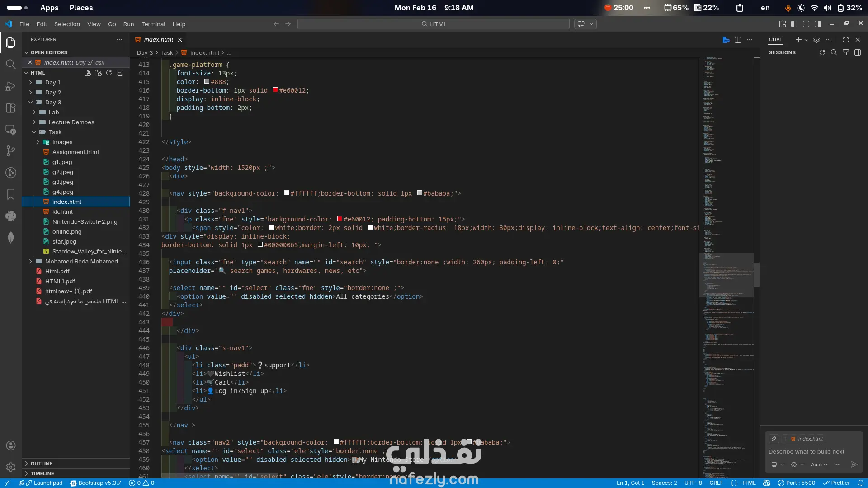
Task: Click the #e60012 color swatch on line 416
Action: tap(275, 90)
